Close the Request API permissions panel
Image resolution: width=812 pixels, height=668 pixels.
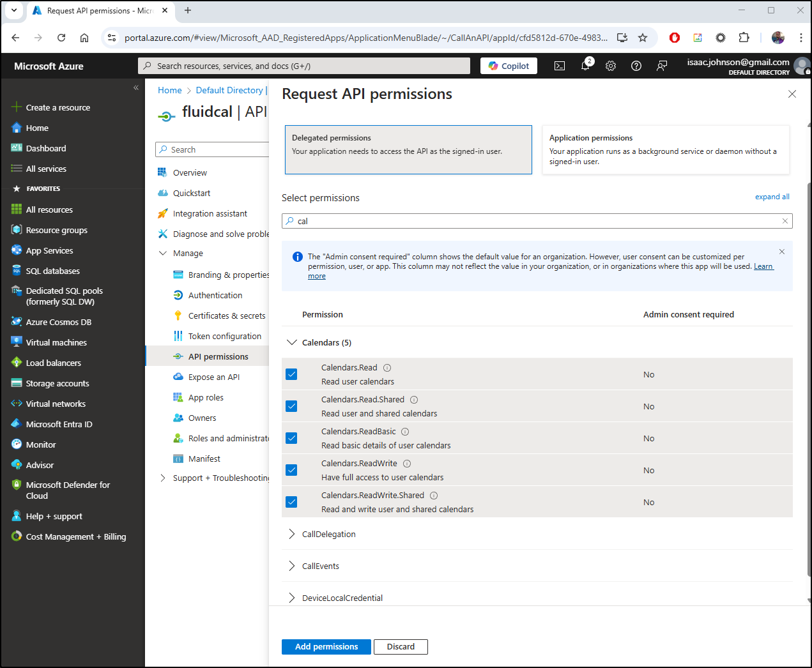pos(792,94)
